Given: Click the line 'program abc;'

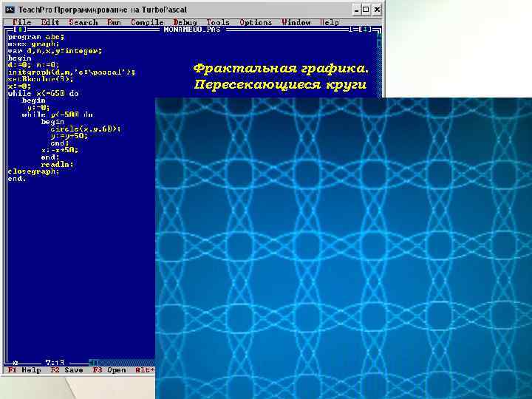Looking at the screenshot, I should pos(36,37).
